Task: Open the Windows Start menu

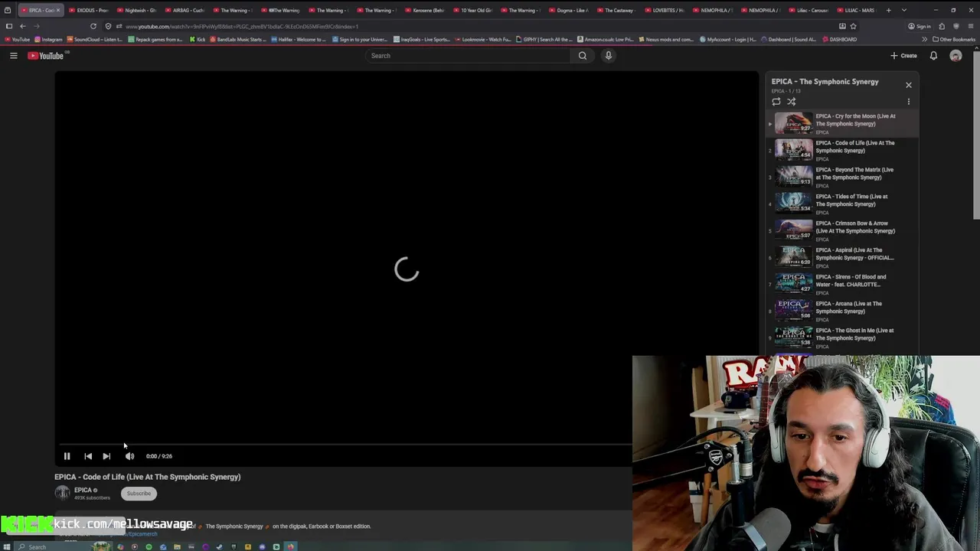Action: tap(8, 546)
